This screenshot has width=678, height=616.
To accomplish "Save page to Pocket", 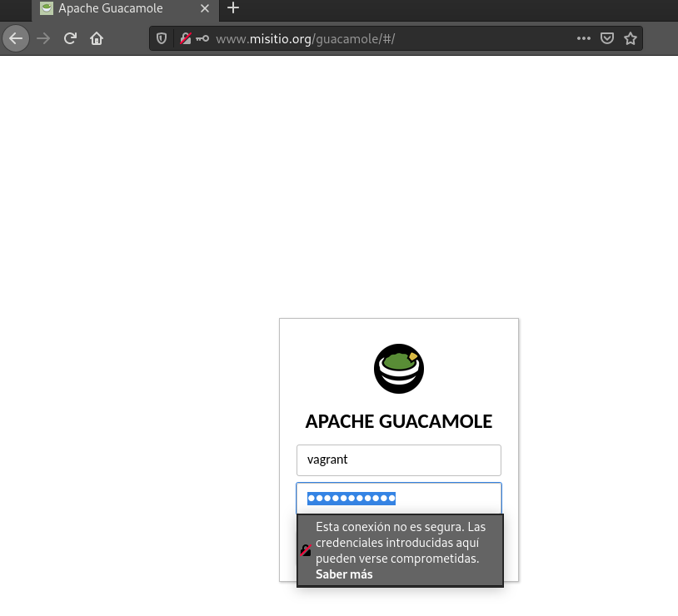I will point(608,38).
